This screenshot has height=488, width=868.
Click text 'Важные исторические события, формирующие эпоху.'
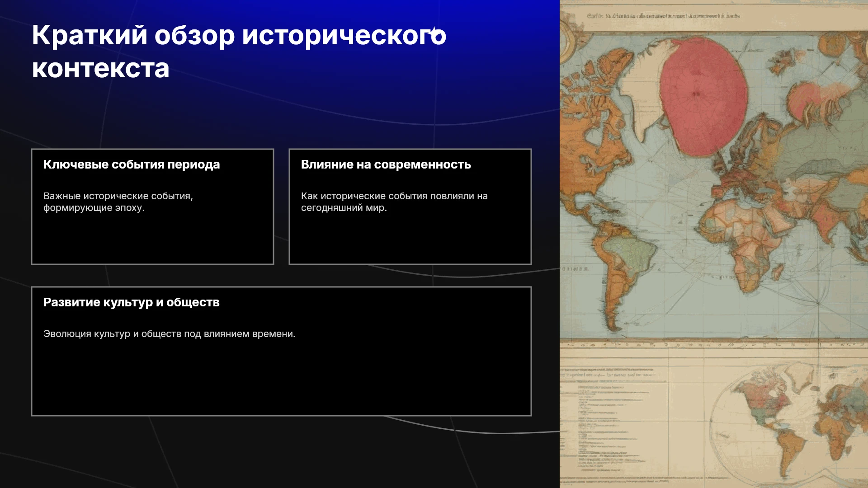click(x=118, y=202)
